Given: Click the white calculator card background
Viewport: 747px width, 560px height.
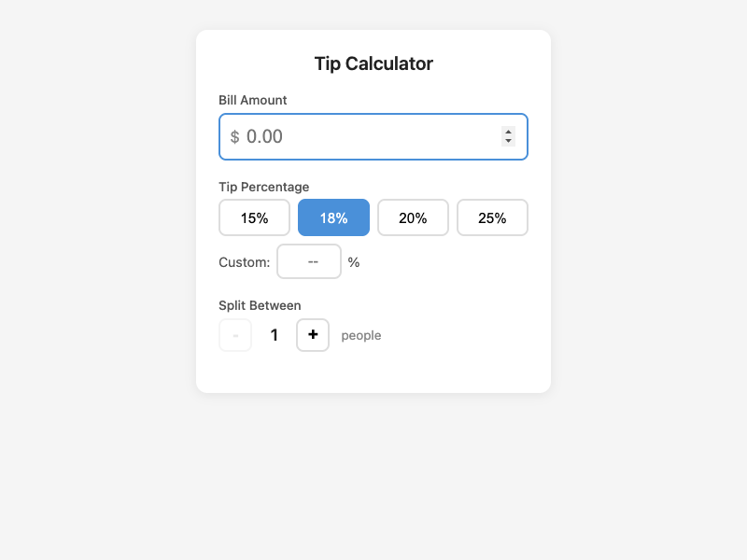Looking at the screenshot, I should [x=373, y=373].
